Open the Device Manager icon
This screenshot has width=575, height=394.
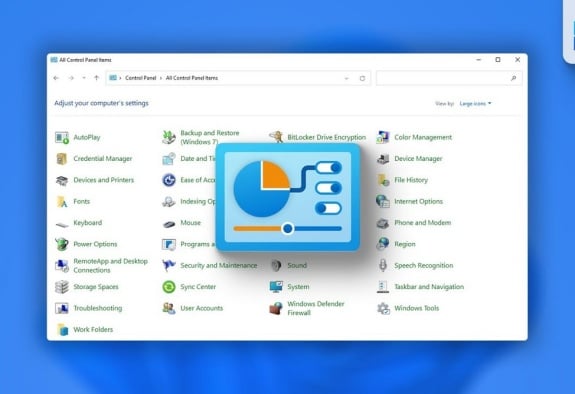coord(383,159)
